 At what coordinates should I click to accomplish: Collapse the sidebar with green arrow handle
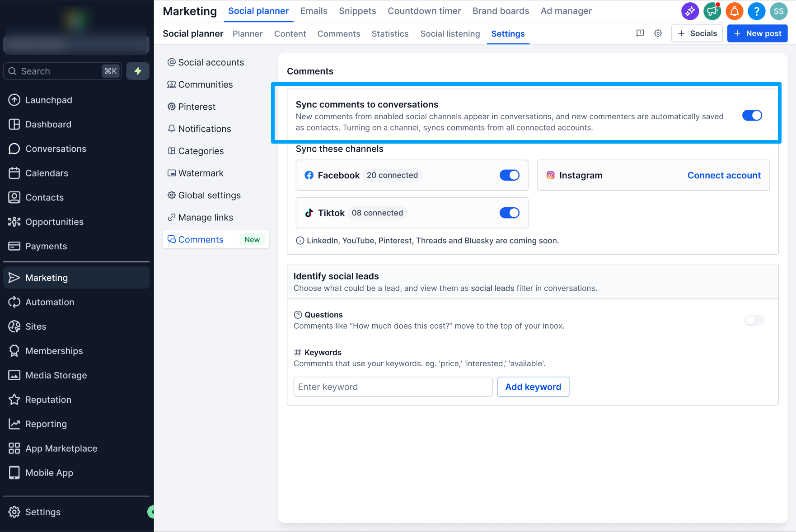click(151, 512)
